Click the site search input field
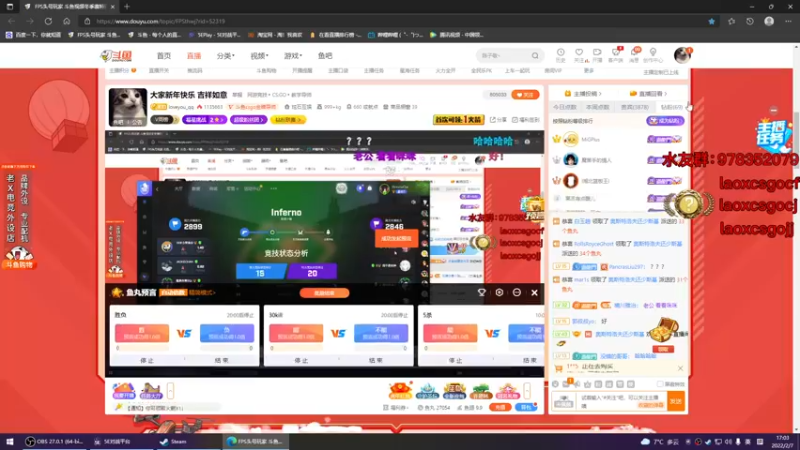The image size is (800, 450). [504, 56]
